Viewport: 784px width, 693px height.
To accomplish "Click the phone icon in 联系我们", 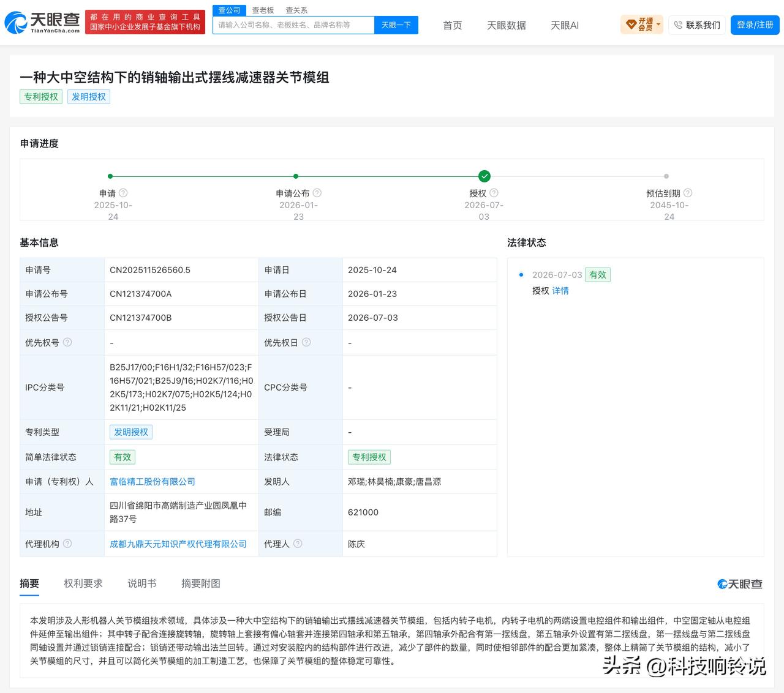I will point(678,25).
